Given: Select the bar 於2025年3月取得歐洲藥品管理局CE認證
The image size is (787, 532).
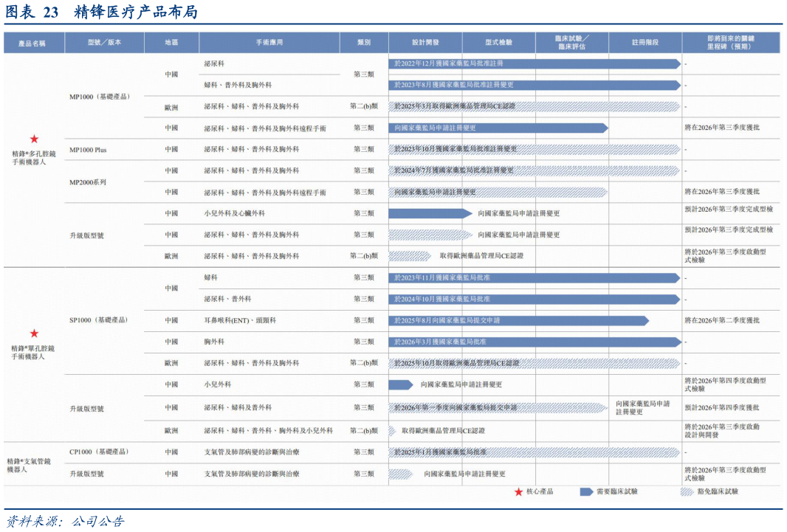Looking at the screenshot, I should pyautogui.click(x=535, y=106).
